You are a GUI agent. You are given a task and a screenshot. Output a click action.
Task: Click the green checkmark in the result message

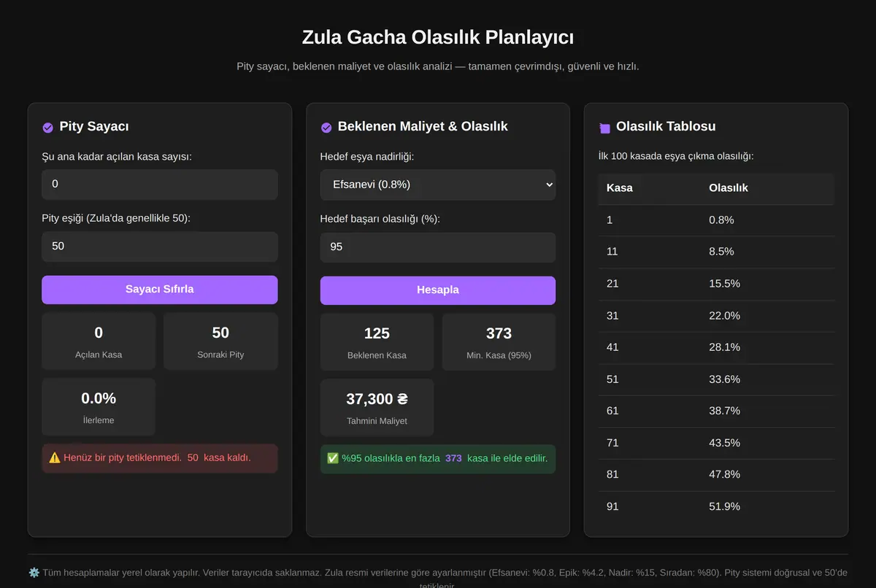point(333,458)
